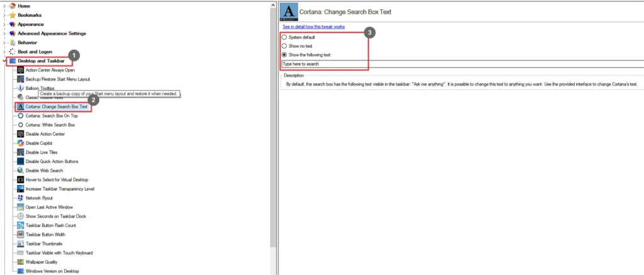
Task: Click the Type here to search text field
Action: tap(462, 64)
